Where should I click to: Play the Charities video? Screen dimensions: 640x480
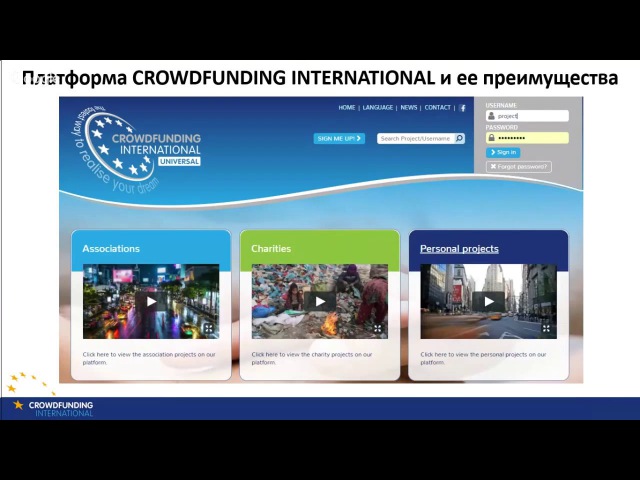coord(320,301)
